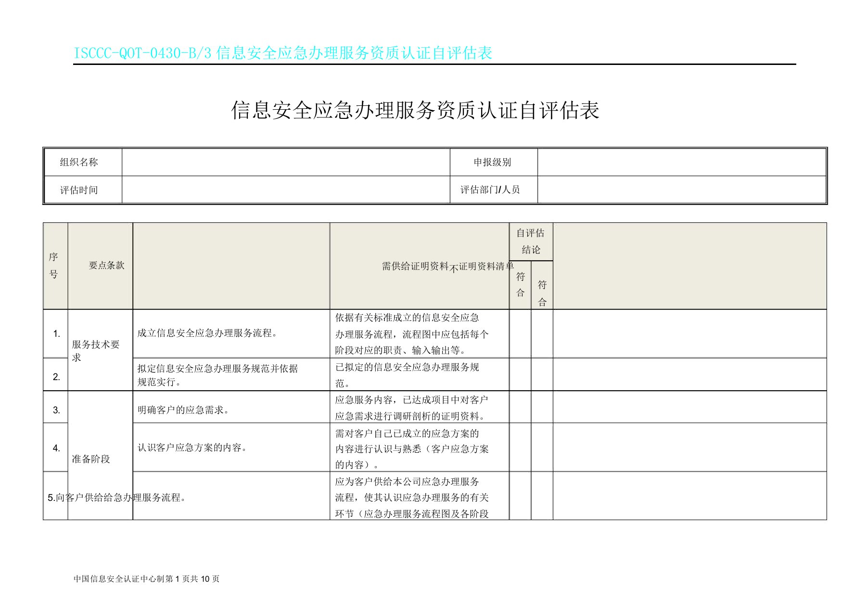Screen dimensions: 868x613
Task: Click the cyan ISCCC-QOT-0430-B/3 header text
Action: click(283, 52)
